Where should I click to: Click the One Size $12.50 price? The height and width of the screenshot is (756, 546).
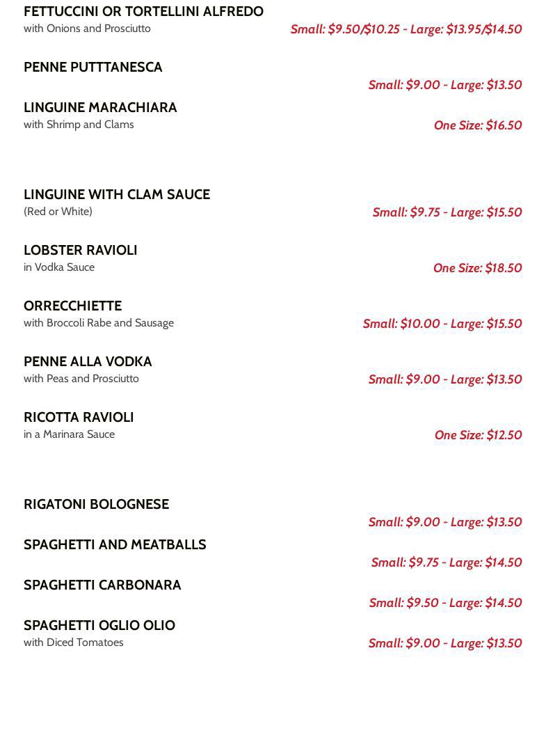tap(478, 435)
